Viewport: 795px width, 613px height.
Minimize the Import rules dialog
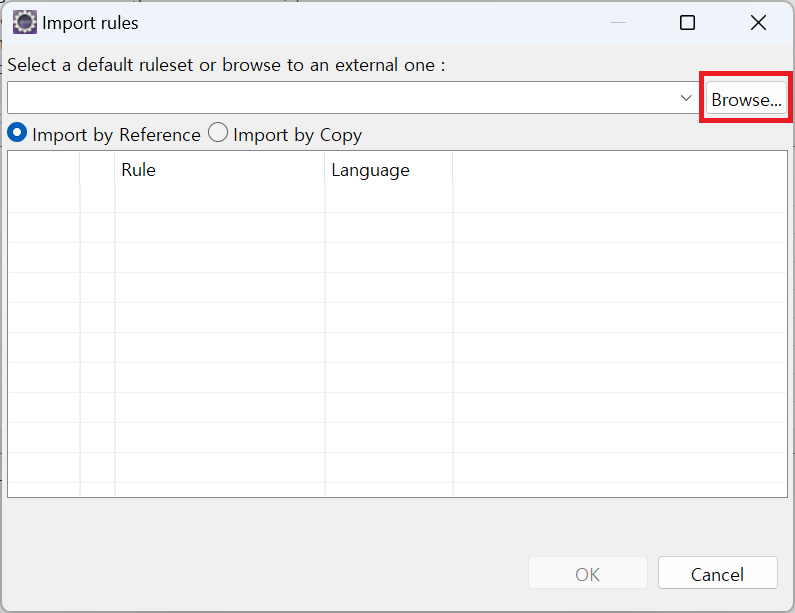point(620,22)
